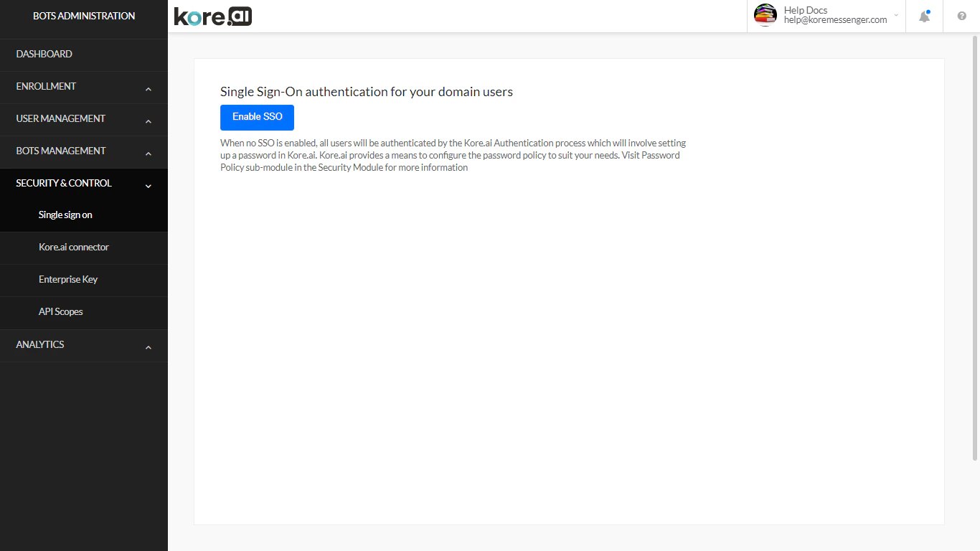Select the Single sign on menu item
This screenshot has width=980, height=551.
pos(65,215)
